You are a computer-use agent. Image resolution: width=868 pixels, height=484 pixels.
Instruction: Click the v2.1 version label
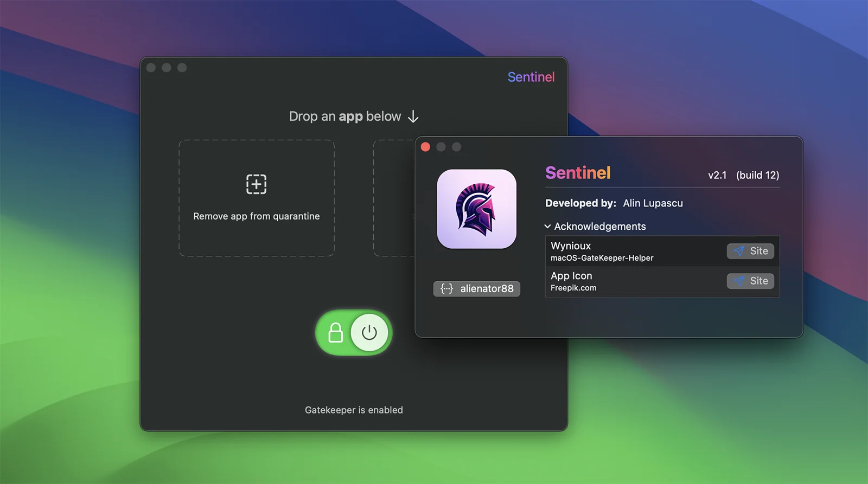click(x=717, y=175)
